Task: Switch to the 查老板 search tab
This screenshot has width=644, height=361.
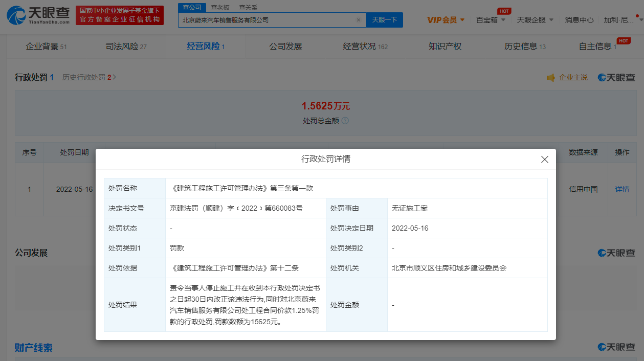Action: tap(220, 7)
